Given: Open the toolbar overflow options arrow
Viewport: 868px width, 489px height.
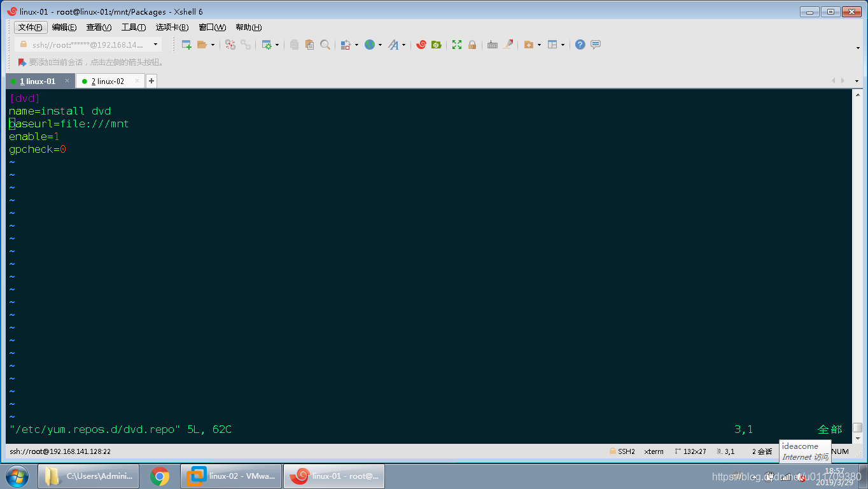Looking at the screenshot, I should (858, 48).
